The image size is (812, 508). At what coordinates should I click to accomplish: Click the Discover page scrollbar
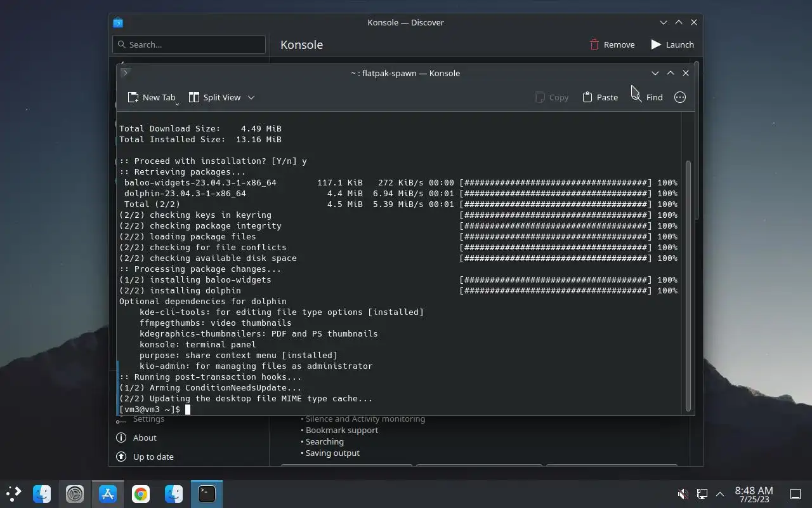[x=696, y=140]
